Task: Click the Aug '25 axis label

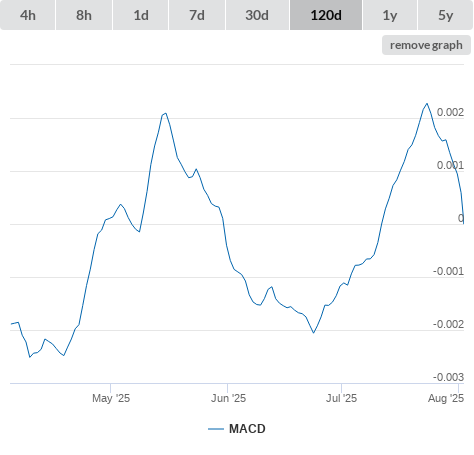Action: coord(446,398)
